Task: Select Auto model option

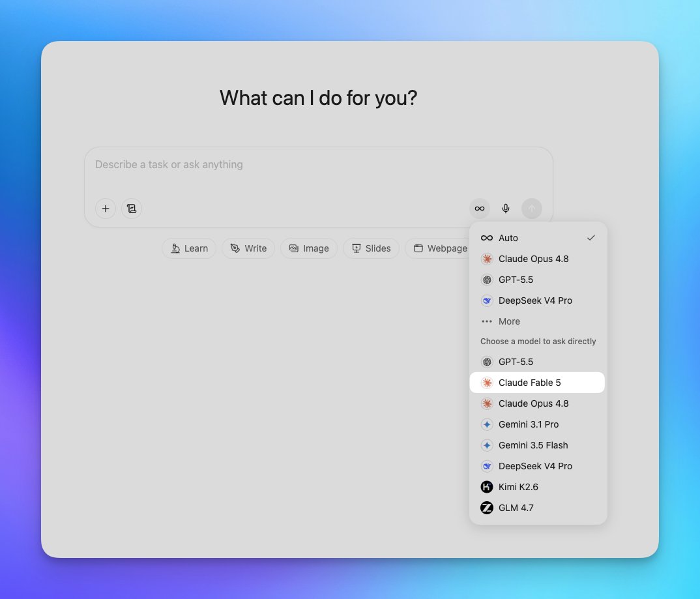Action: click(538, 238)
